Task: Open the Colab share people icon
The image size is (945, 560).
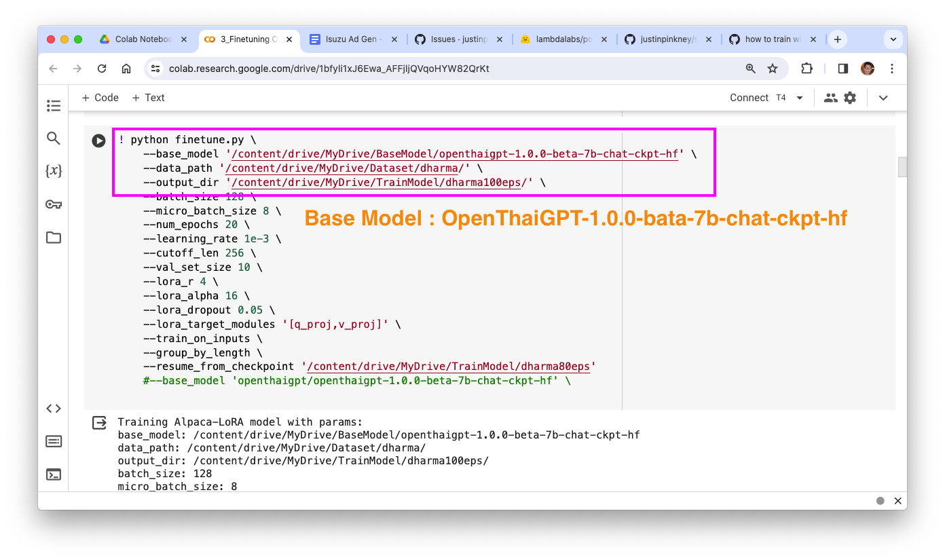Action: 830,98
